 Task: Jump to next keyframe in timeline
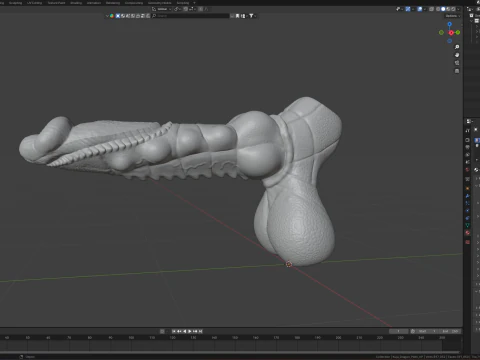tap(195, 331)
